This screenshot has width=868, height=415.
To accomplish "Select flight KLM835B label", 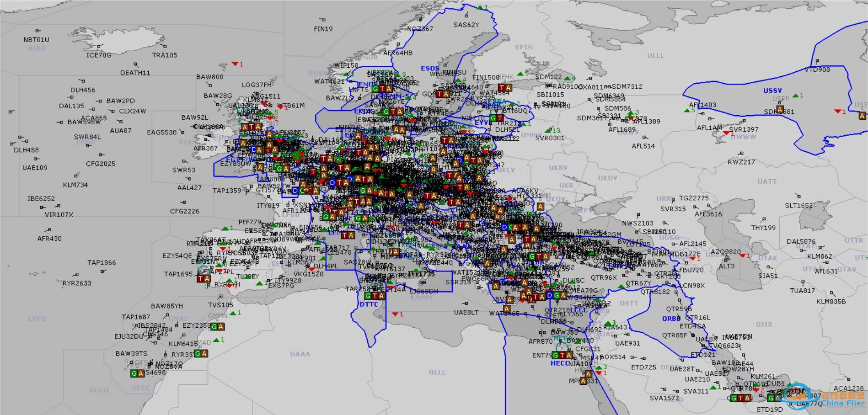I will pos(831,301).
